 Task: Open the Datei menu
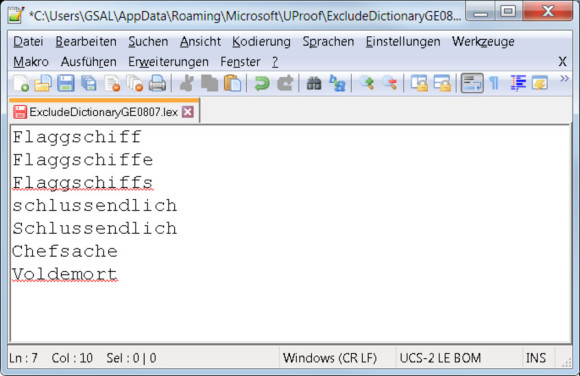coord(28,41)
